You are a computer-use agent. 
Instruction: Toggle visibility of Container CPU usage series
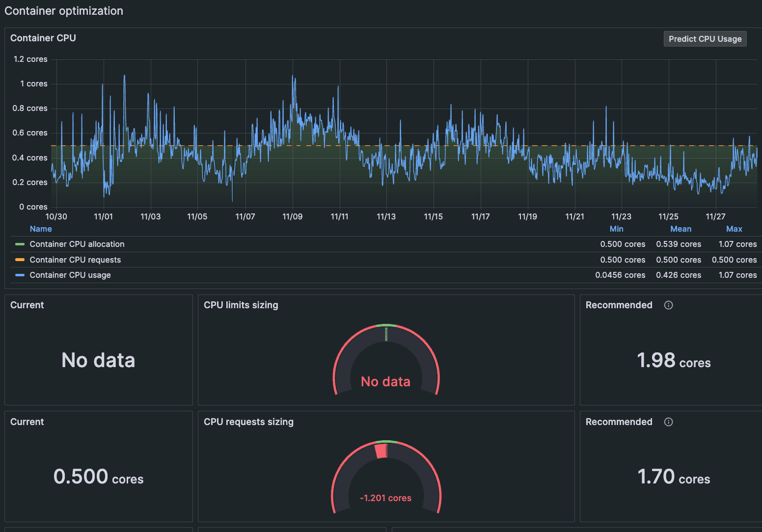(x=70, y=275)
